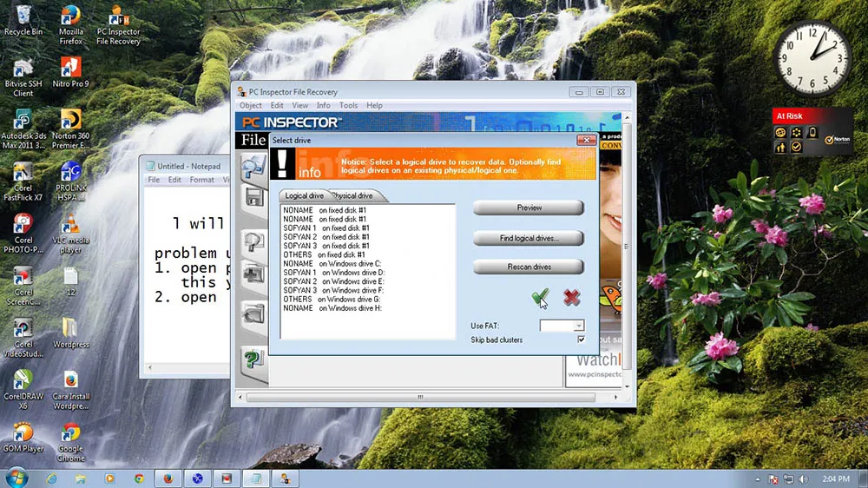The image size is (868, 488).
Task: Switch to Physical drive tab
Action: pyautogui.click(x=354, y=195)
